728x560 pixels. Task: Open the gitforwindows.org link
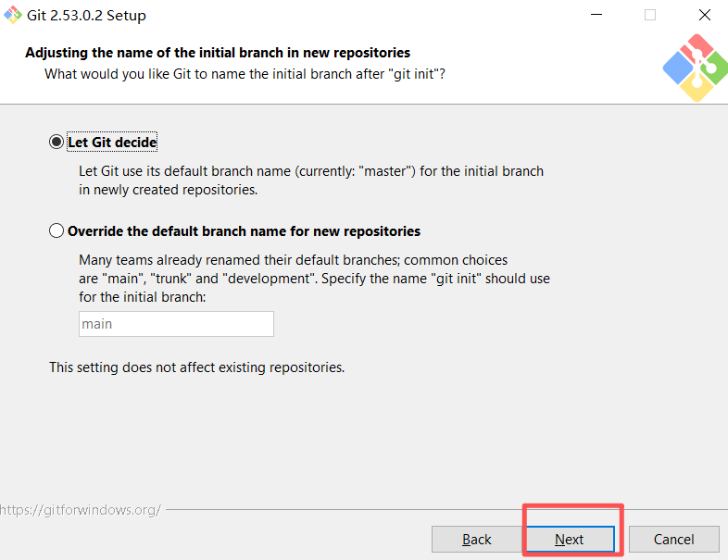click(81, 510)
